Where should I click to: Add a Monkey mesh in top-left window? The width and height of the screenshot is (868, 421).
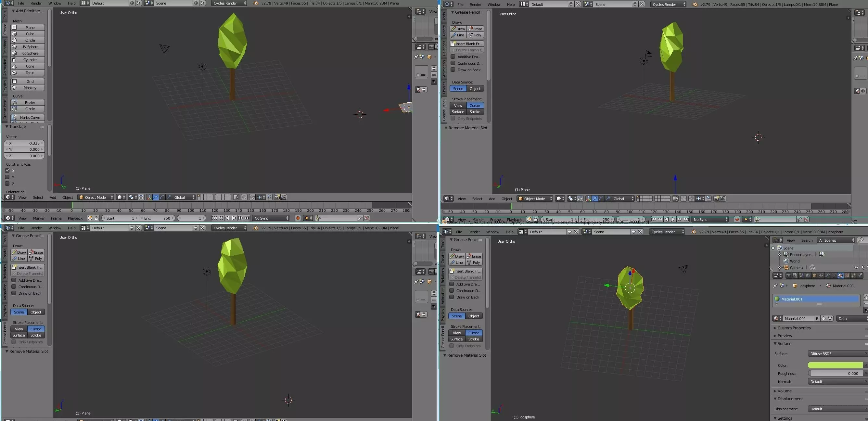[28, 88]
